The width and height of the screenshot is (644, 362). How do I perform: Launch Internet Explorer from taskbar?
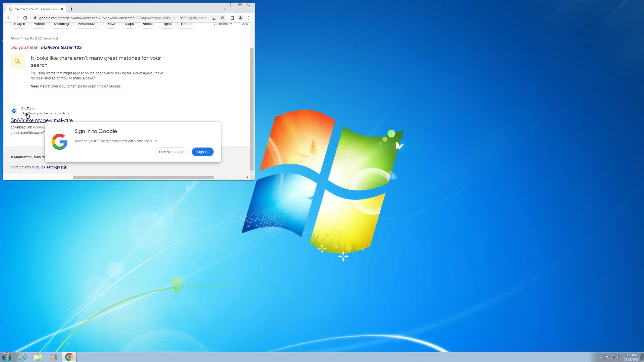pos(23,357)
